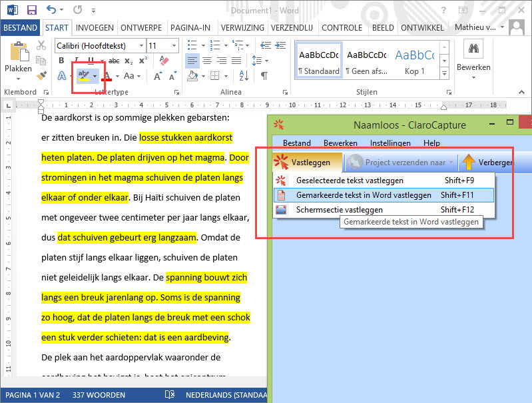The image size is (532, 403).
Task: Click the user account avatar picture
Action: (517, 27)
